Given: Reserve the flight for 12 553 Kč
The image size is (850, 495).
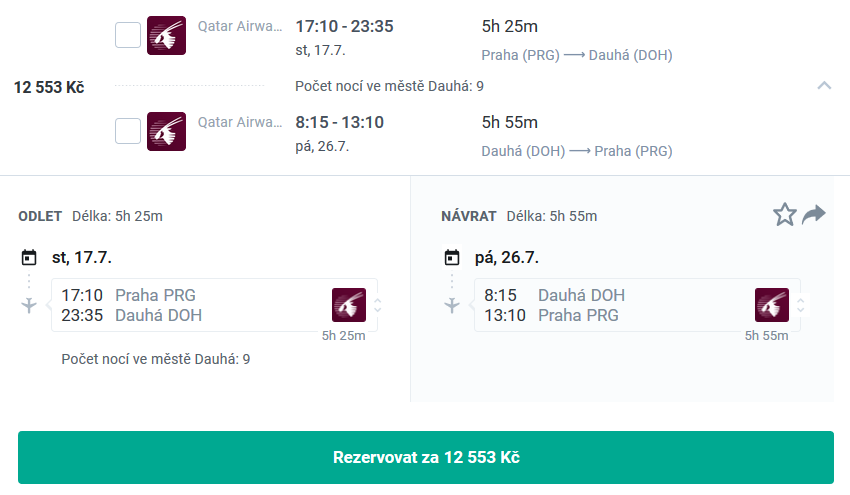Looking at the screenshot, I should [x=426, y=458].
